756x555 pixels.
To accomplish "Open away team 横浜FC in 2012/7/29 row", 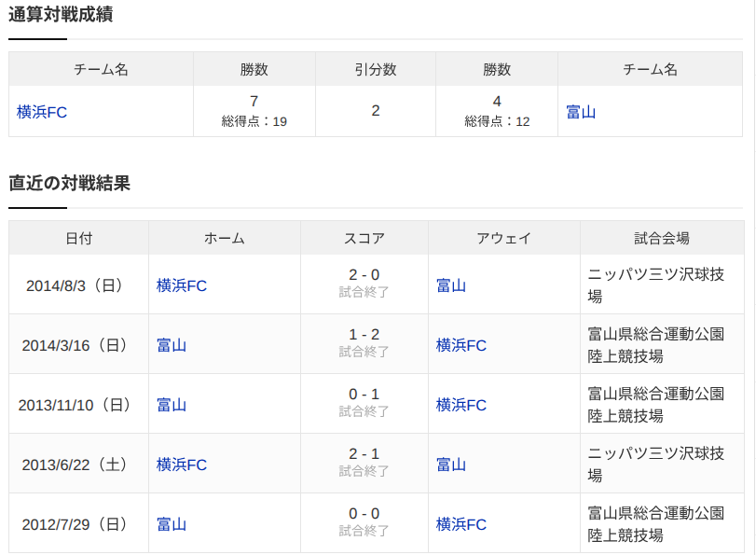I will (460, 524).
